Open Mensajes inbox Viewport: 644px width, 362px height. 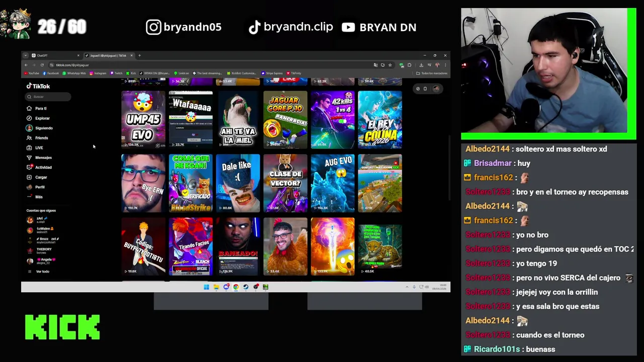39,157
